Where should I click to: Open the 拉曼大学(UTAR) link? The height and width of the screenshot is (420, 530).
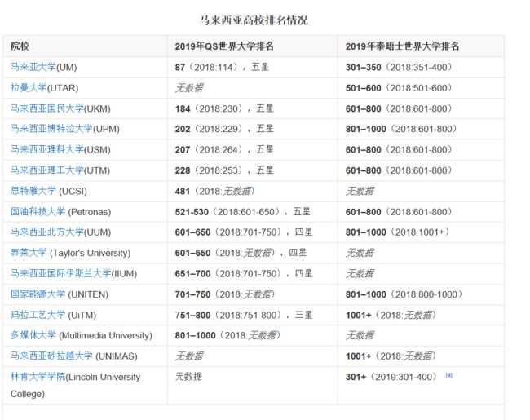[x=29, y=88]
